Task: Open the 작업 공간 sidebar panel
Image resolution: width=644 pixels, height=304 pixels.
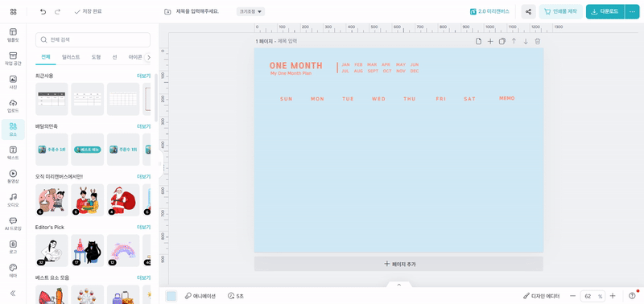Action: coord(13,59)
